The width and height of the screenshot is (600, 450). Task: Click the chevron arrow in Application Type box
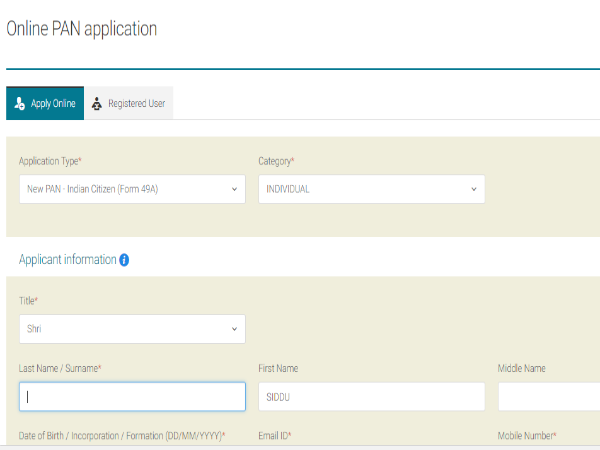(234, 188)
